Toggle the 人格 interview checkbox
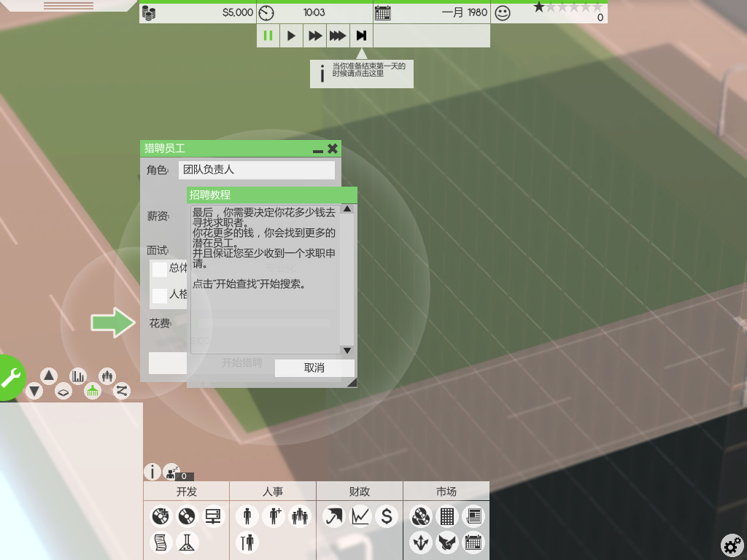Screen dimensions: 747x560 click(x=159, y=295)
